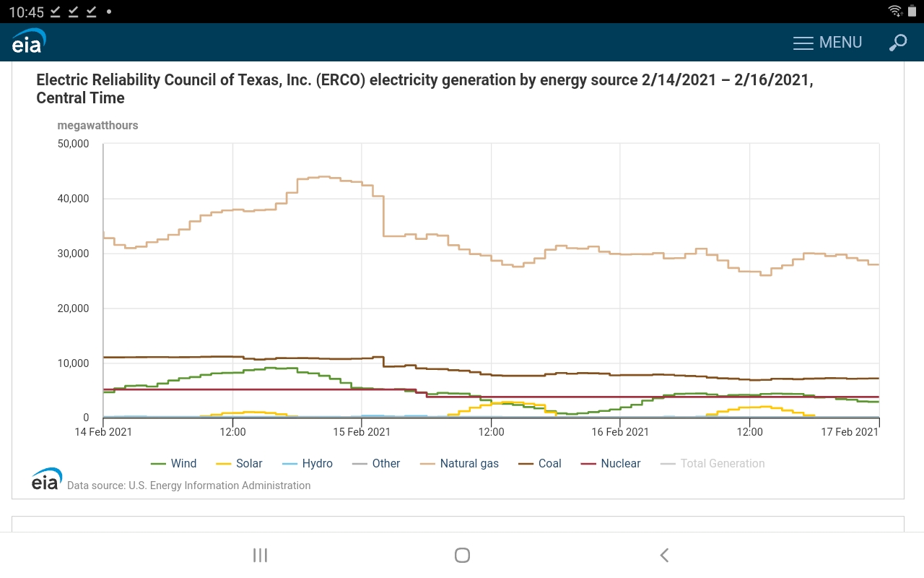Tap the Wi-Fi status icon
This screenshot has height=578, width=924.
(895, 11)
